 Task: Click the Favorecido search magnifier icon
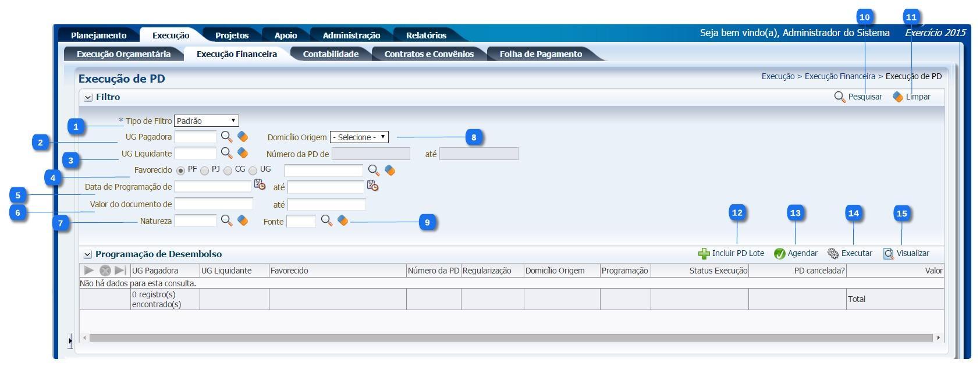(374, 170)
